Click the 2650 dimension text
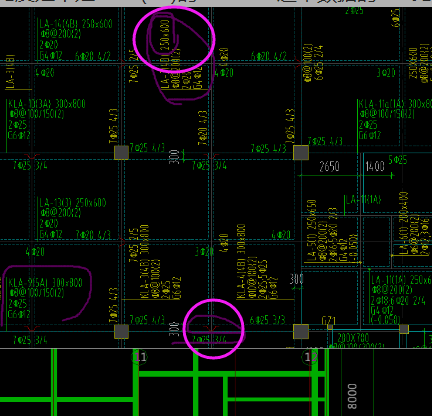This screenshot has height=416, width=432. 329,166
